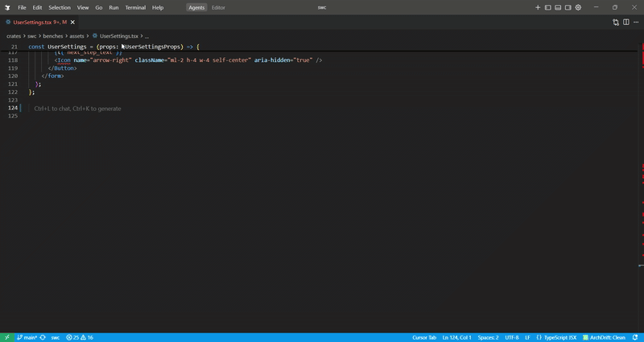Click the Ctrl+L to chat hint line
Image resolution: width=644 pixels, height=342 pixels.
(x=77, y=109)
